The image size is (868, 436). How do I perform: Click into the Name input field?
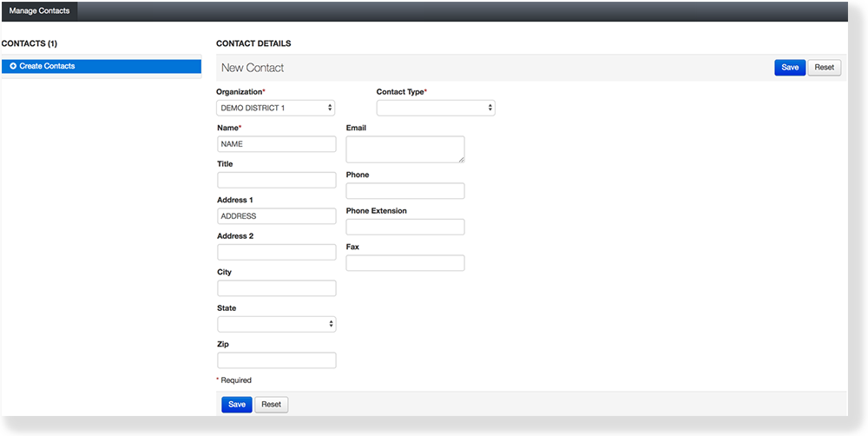[x=276, y=144]
